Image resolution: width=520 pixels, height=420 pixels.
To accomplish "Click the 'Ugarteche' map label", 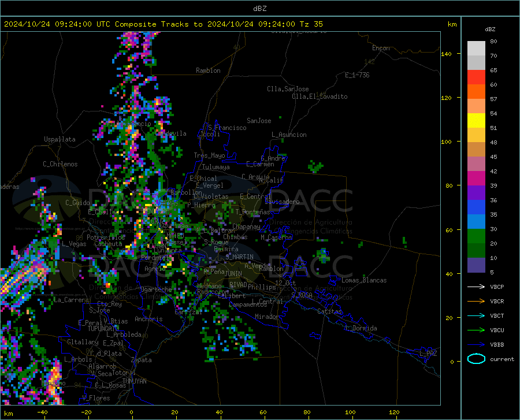I will click(156, 289).
